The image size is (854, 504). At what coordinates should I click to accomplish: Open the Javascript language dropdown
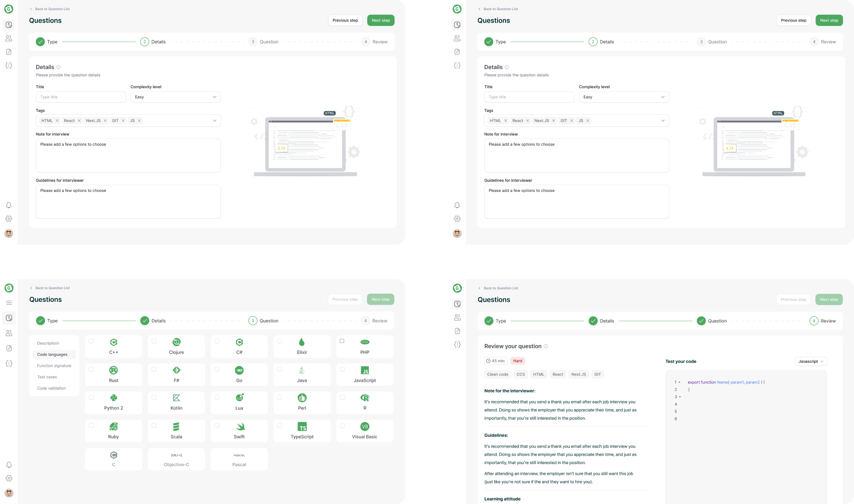[810, 362]
